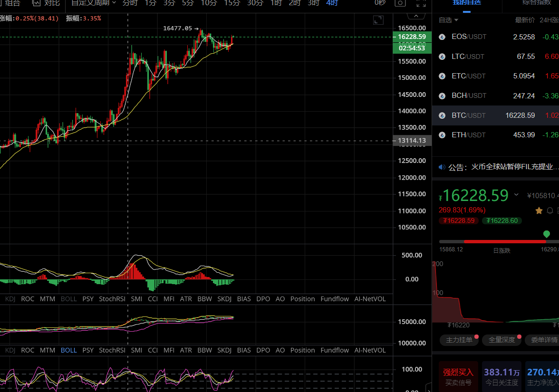Open the 对比 compare chart tool
559x392 pixels.
pos(46,3)
